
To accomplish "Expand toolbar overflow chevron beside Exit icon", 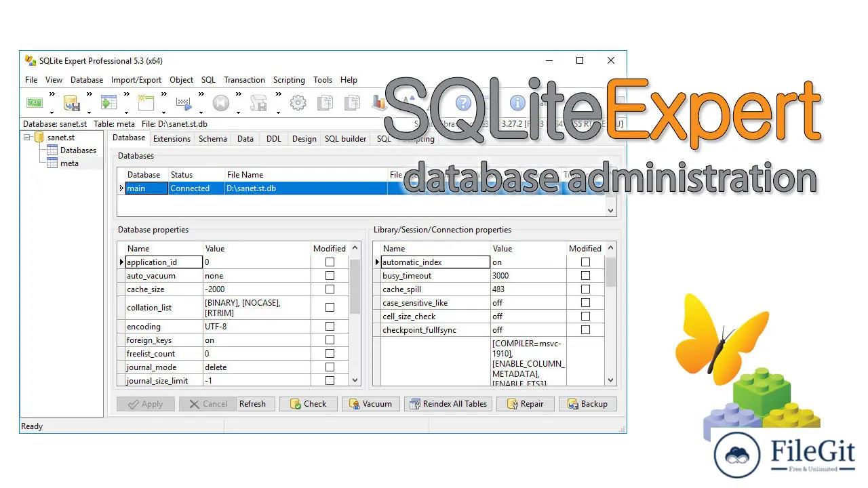I will [52, 94].
